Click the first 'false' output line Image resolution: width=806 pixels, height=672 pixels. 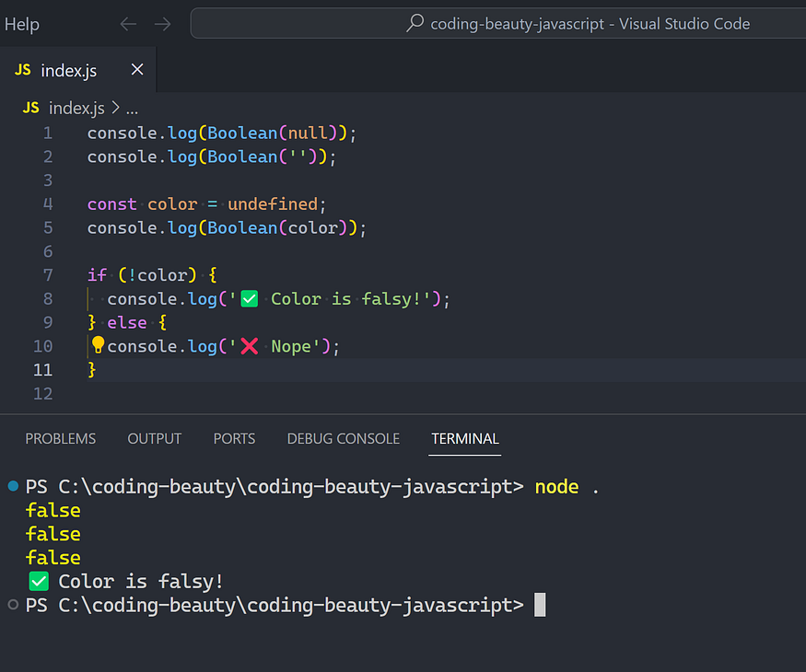(53, 511)
